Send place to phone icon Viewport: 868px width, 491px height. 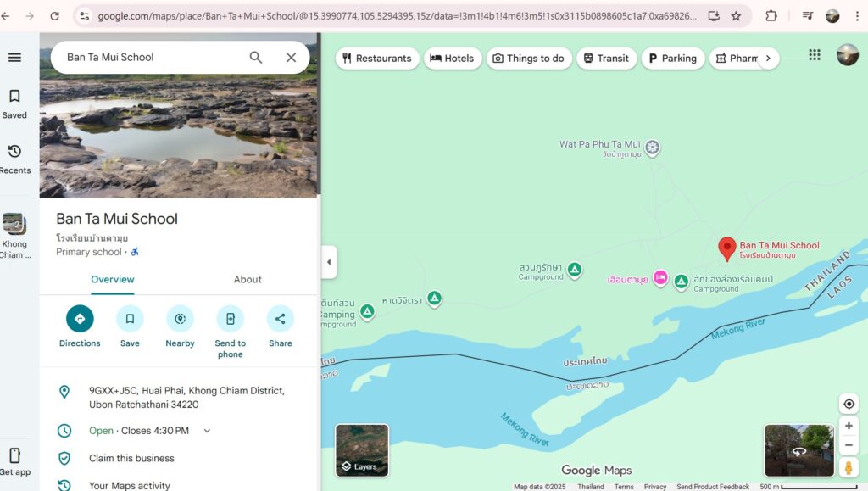230,319
